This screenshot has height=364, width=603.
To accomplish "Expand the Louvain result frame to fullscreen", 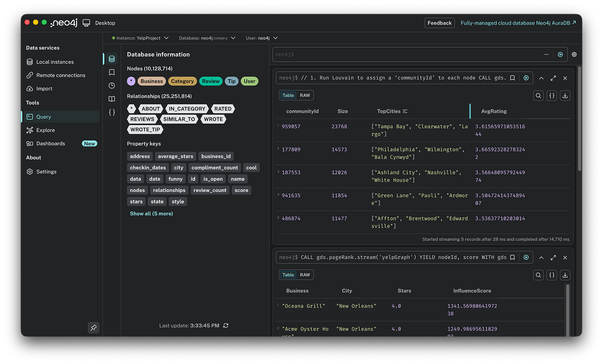I will click(553, 78).
